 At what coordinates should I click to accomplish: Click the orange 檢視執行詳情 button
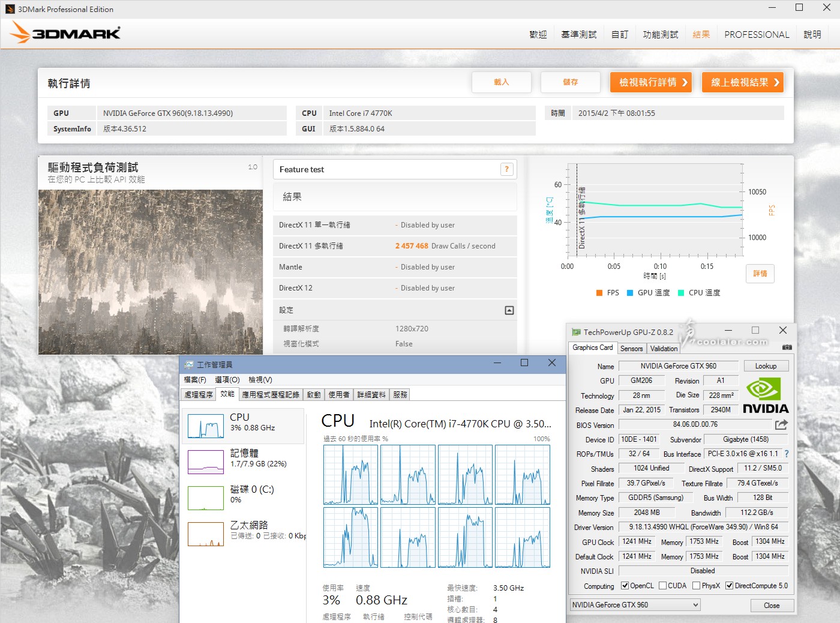[651, 82]
